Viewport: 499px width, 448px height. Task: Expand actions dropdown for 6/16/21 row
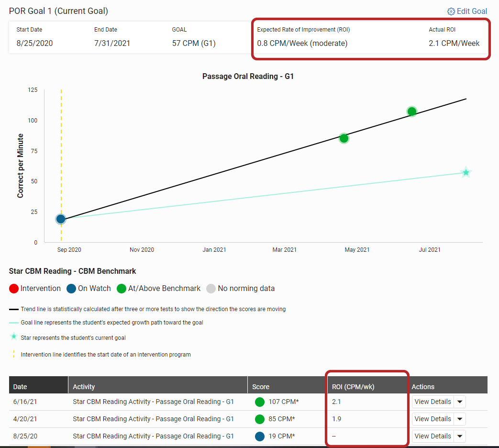coord(460,402)
